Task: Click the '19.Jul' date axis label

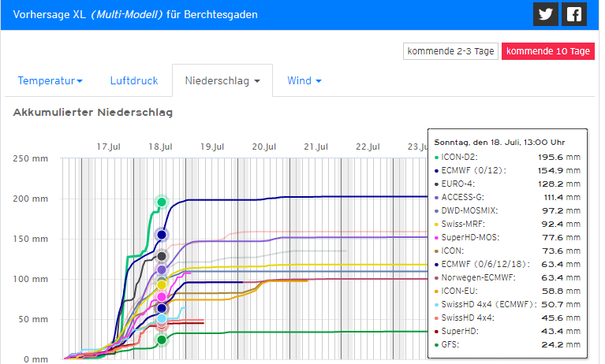Action: (x=212, y=147)
